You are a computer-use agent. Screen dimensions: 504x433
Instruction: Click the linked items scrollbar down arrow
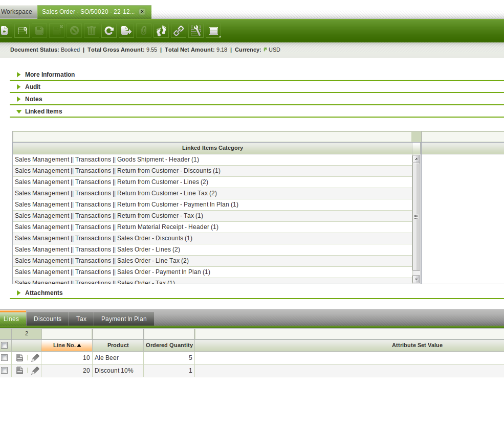coord(416,279)
